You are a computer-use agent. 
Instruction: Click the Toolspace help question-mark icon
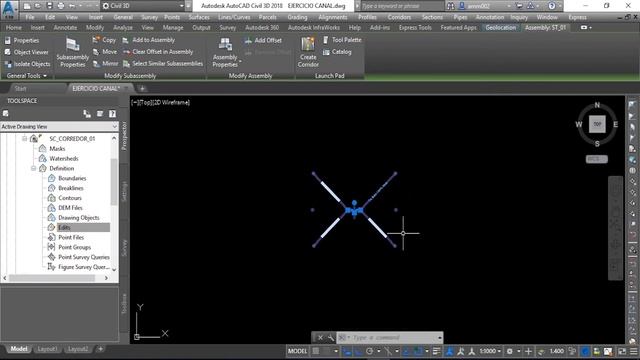(x=112, y=114)
